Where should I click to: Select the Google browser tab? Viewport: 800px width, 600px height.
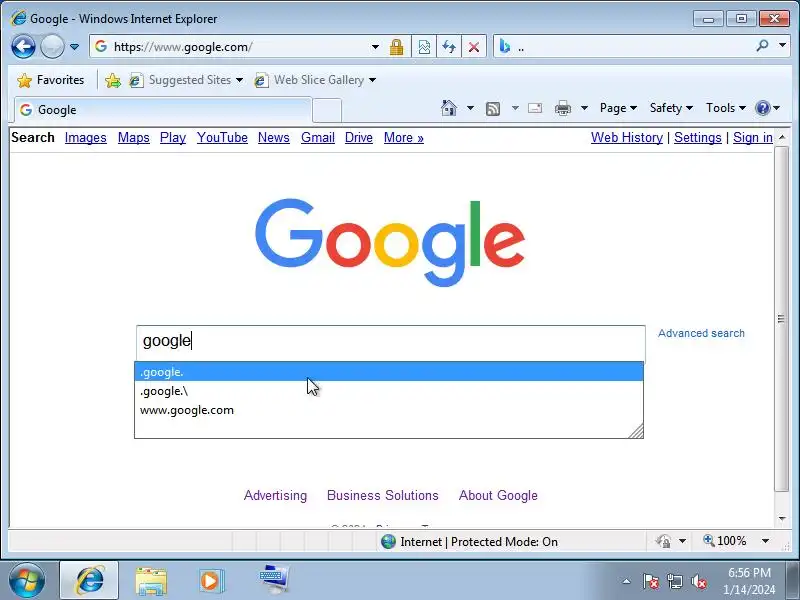[x=163, y=110]
